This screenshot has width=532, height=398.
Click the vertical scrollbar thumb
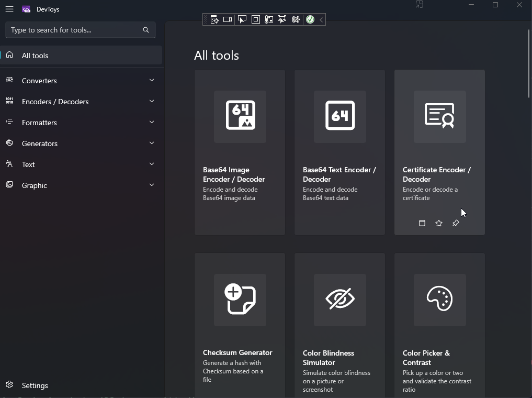click(529, 63)
